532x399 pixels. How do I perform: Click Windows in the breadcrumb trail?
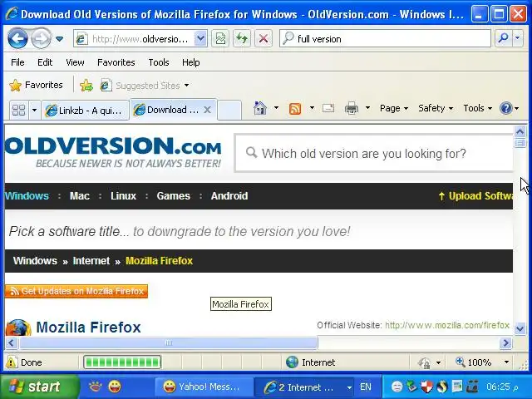coord(35,260)
